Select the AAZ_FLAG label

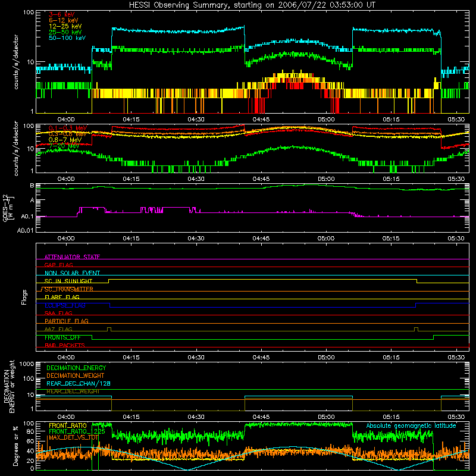pyautogui.click(x=58, y=329)
